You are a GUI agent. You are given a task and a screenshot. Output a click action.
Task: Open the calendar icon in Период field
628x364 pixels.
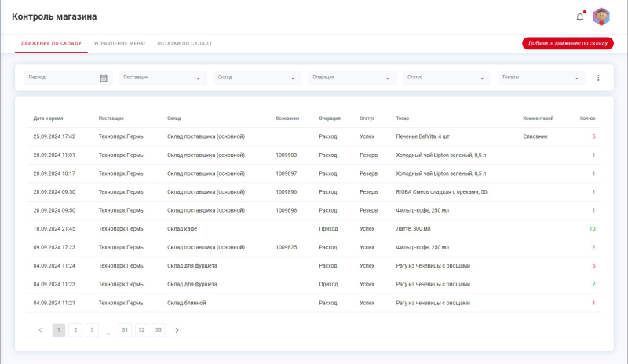104,78
